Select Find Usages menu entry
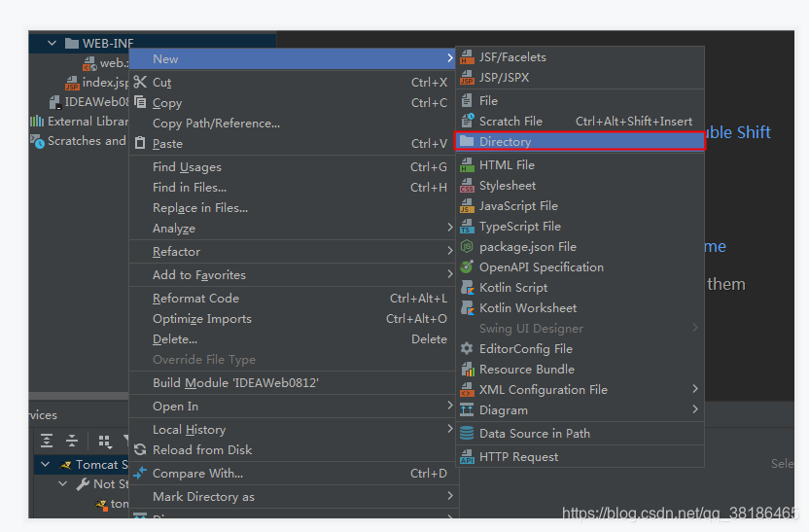This screenshot has height=532, width=809. (292, 167)
